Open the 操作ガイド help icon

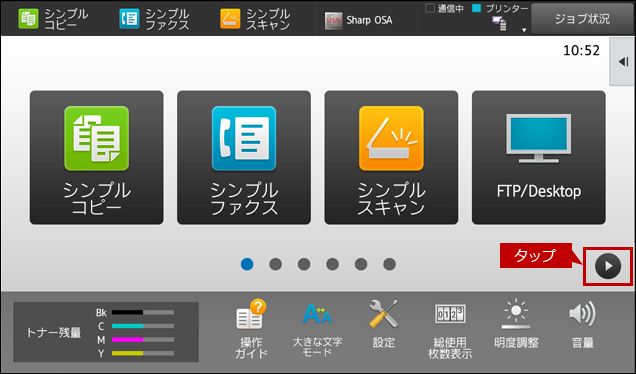[251, 329]
